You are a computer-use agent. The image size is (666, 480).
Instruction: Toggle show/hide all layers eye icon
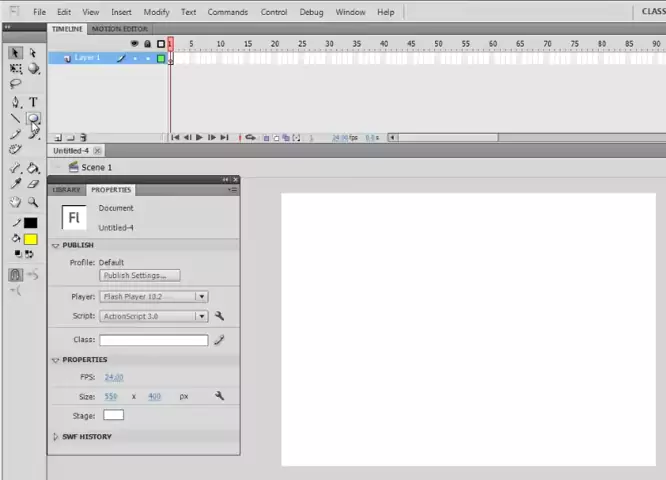pyautogui.click(x=135, y=44)
